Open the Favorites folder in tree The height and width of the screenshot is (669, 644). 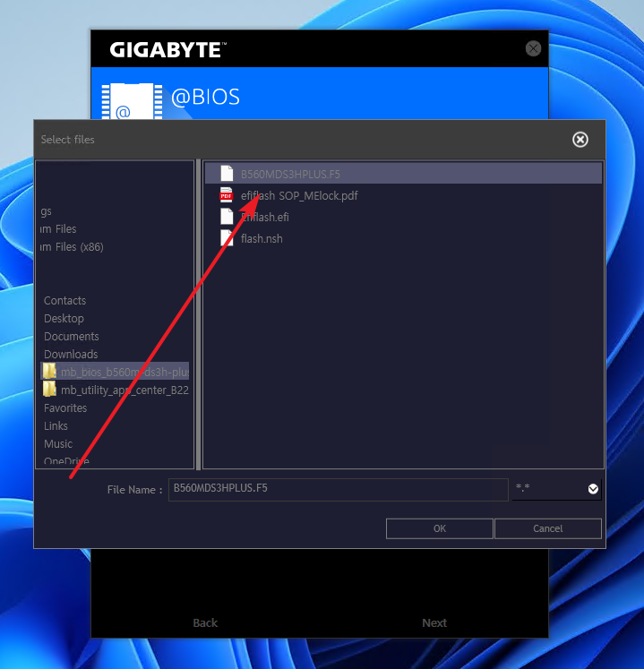(x=65, y=407)
